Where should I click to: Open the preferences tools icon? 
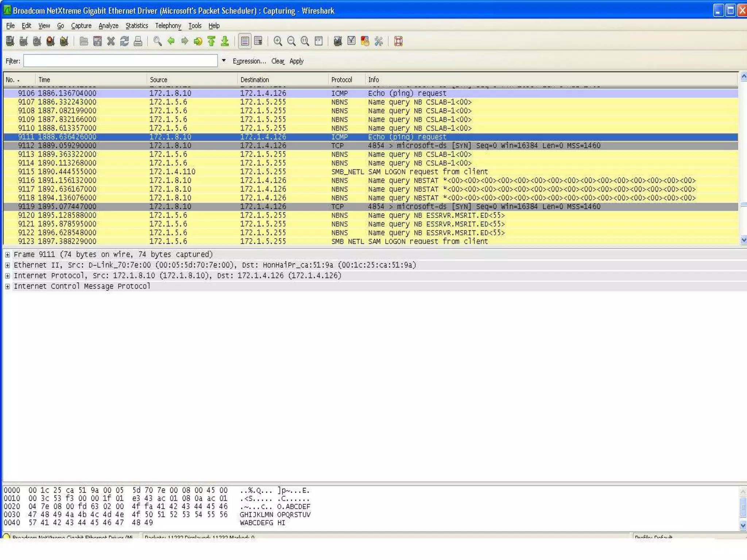tap(379, 41)
